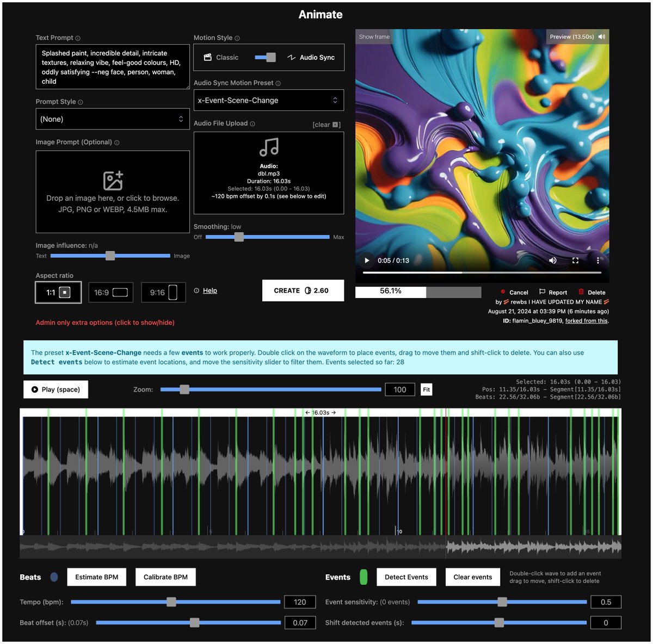Adjust the Beat offset slider
653x644 pixels.
tap(188, 622)
